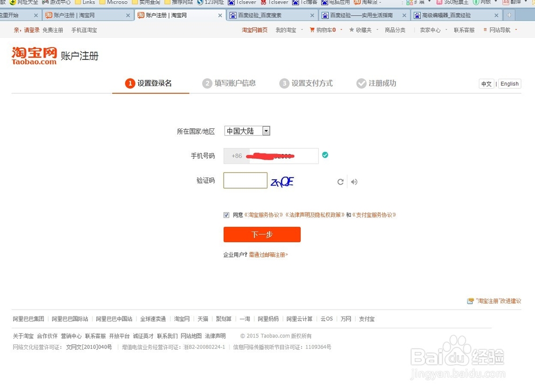Click the 下一步 button

point(262,234)
